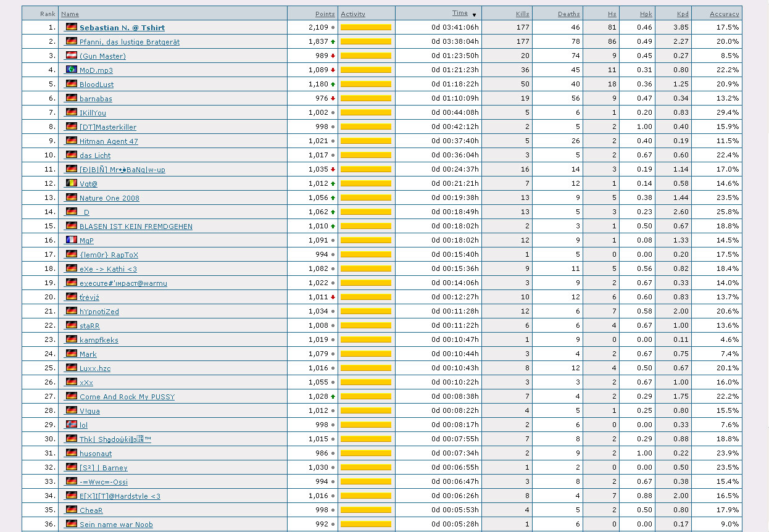The image size is (769, 532).
Task: Sort the table by Accuracy column
Action: pyautogui.click(x=724, y=14)
